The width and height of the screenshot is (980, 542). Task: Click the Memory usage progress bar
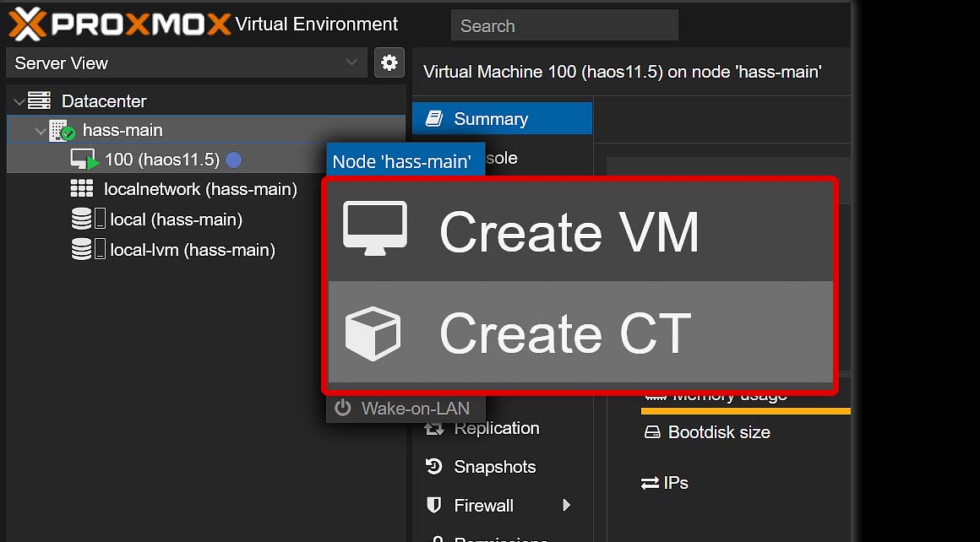746,411
